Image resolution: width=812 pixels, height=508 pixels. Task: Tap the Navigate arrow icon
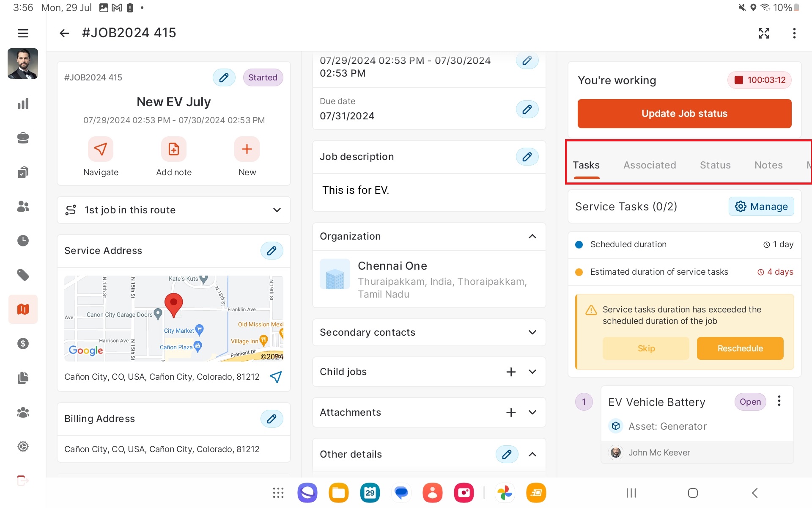pyautogui.click(x=101, y=149)
